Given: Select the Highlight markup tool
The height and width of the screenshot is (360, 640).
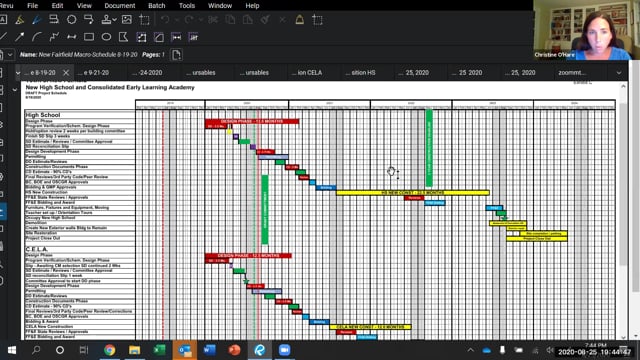Looking at the screenshot, I should click(x=19, y=20).
